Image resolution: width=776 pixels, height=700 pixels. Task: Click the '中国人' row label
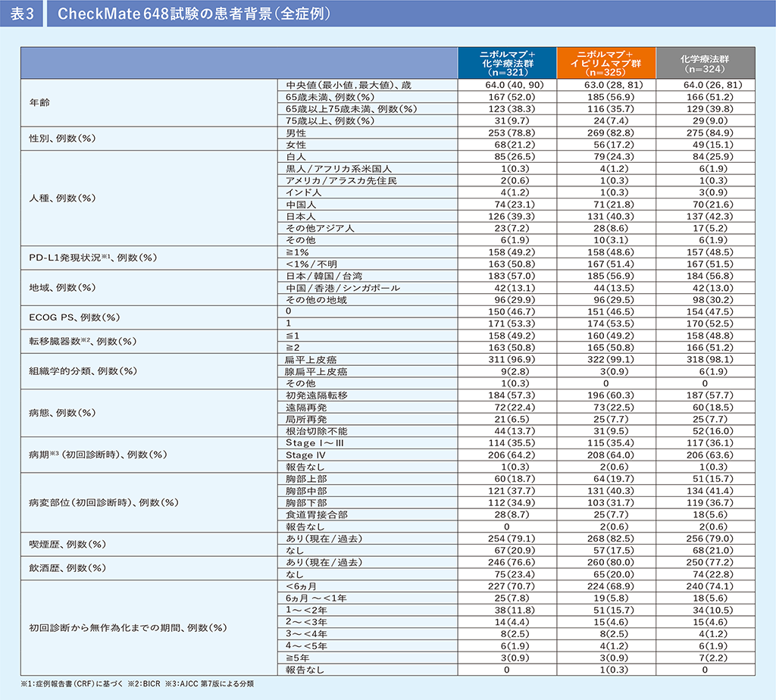pos(301,205)
